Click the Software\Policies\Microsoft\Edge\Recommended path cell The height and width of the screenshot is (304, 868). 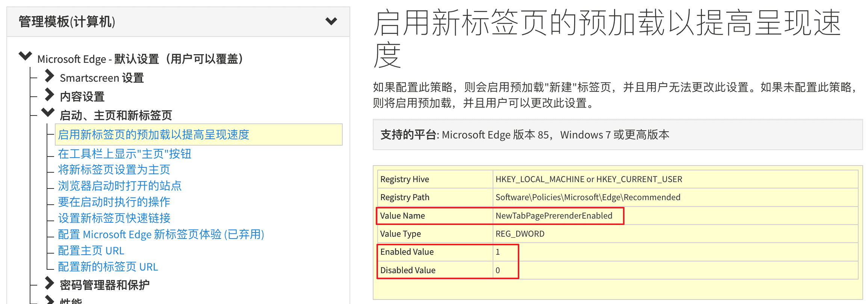(x=676, y=197)
